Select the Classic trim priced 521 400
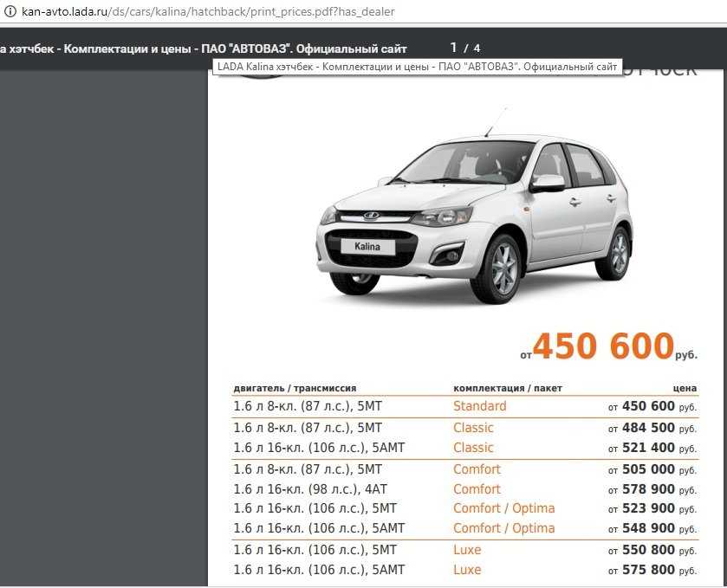Viewport: 727px width, 588px height. click(x=473, y=448)
